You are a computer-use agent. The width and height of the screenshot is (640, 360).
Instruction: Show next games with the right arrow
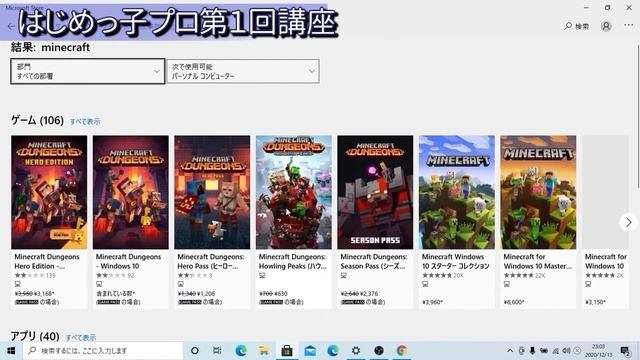coord(629,222)
